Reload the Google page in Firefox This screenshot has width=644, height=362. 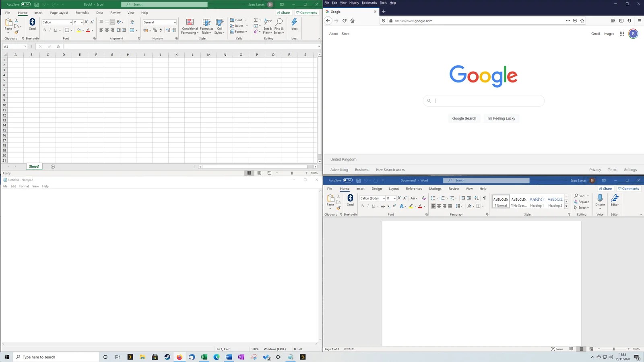(x=345, y=21)
